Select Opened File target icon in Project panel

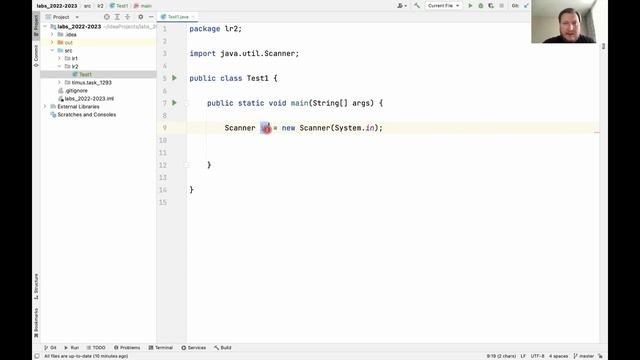click(x=107, y=17)
